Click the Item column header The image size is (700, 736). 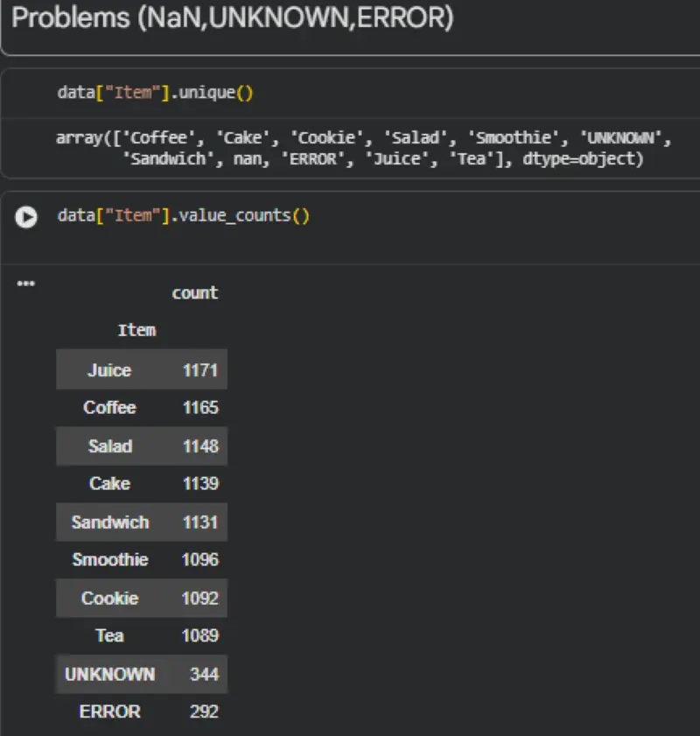(137, 330)
